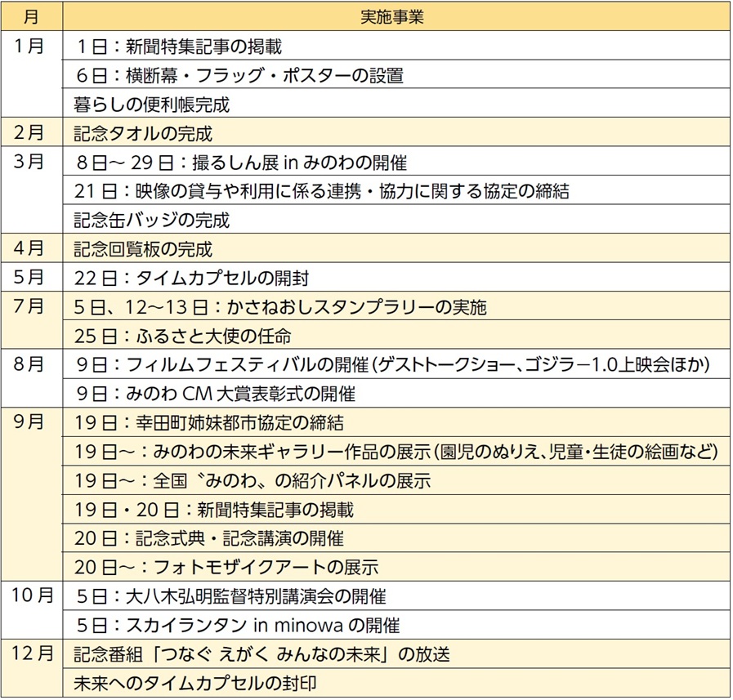733x700 pixels.
Task: Click the 記念式典・記念講演の開催 entry
Action: pos(209,538)
